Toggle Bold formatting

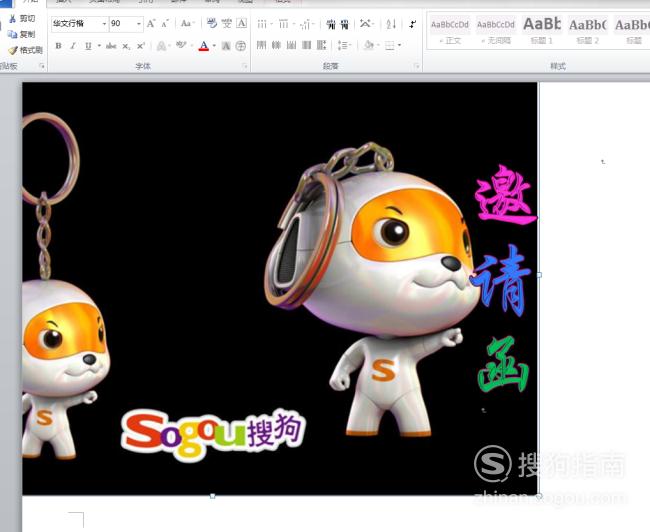click(x=58, y=46)
